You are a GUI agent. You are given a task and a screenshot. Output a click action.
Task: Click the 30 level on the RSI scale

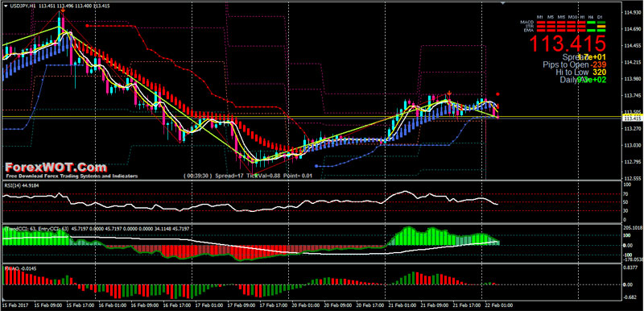click(626, 211)
